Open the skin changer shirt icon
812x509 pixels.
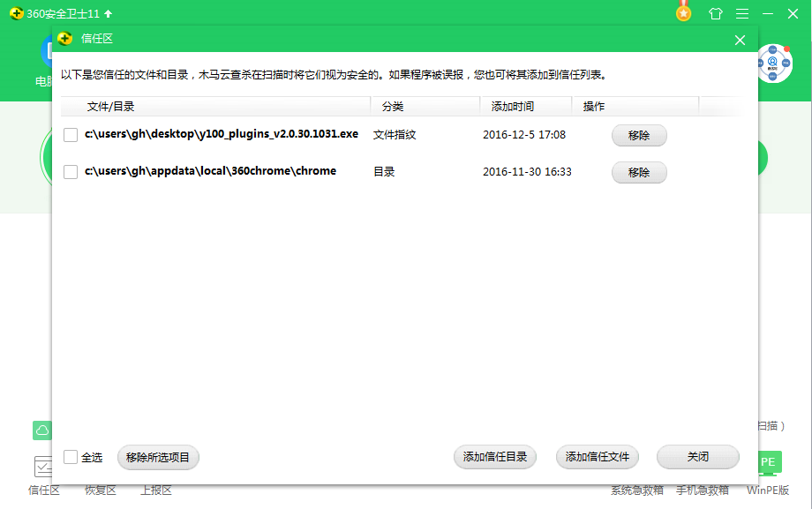pyautogui.click(x=716, y=14)
